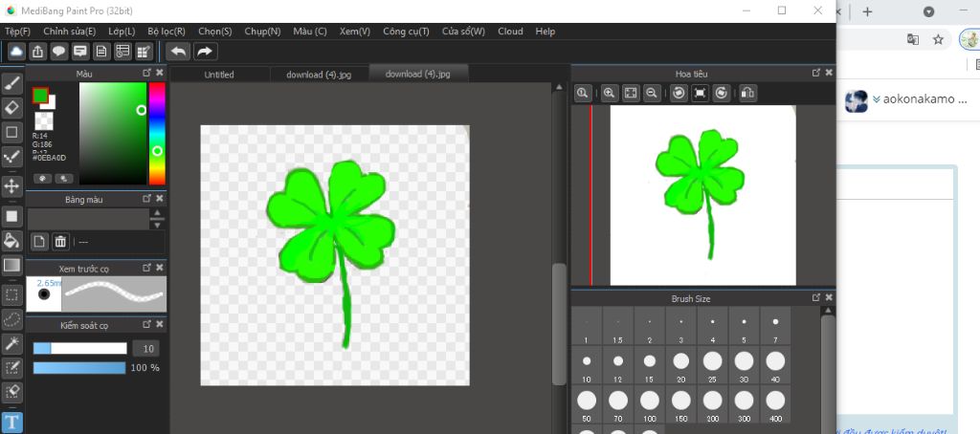
Task: Open the Lớp(L) menu
Action: click(x=122, y=32)
